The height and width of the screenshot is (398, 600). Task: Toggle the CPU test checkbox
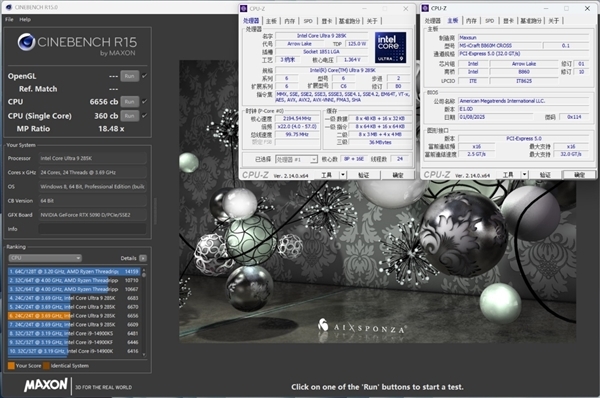[x=144, y=101]
